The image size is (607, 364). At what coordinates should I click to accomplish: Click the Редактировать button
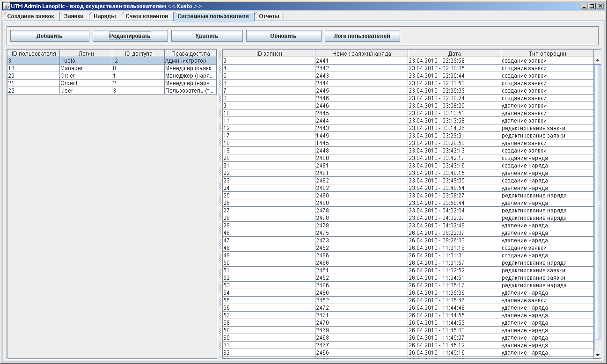130,36
